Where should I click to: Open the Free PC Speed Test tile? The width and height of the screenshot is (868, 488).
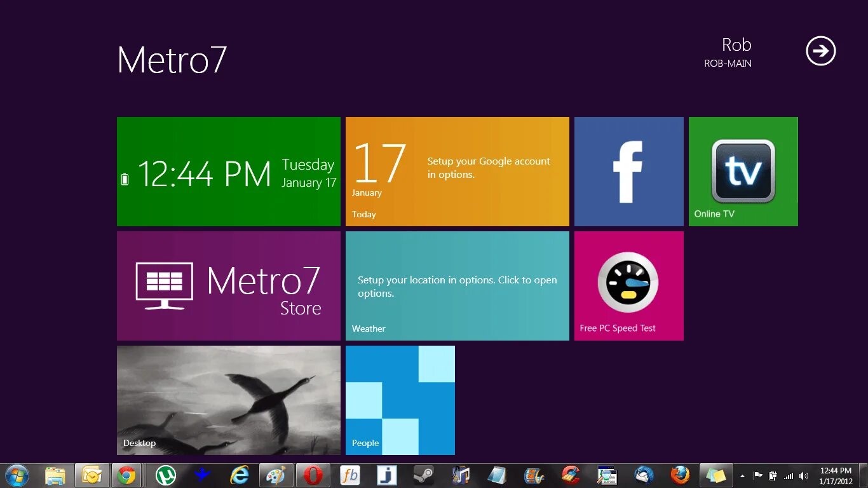tap(629, 286)
